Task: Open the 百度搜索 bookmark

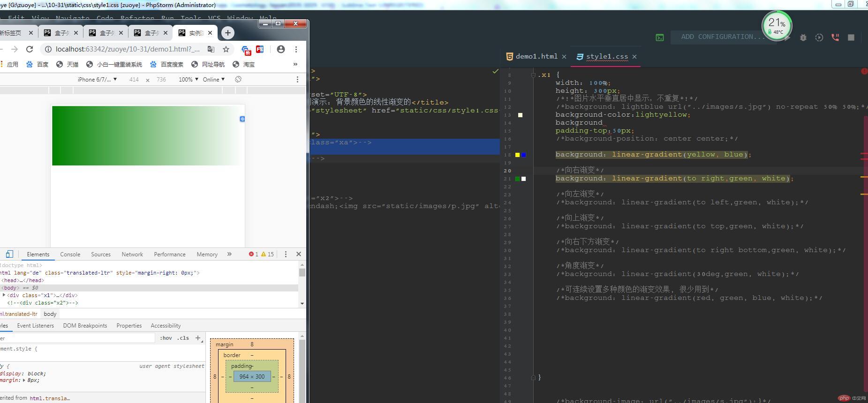Action: (166, 65)
